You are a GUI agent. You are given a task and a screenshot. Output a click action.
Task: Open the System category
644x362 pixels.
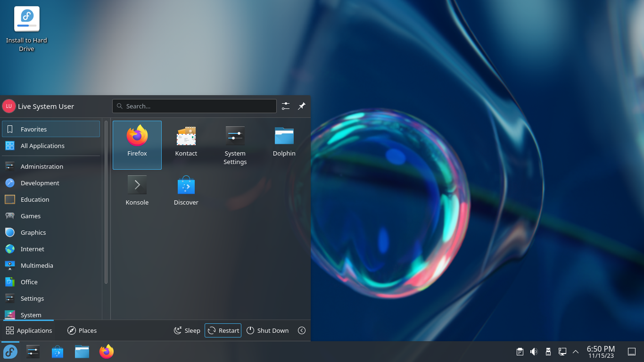[x=51, y=313]
